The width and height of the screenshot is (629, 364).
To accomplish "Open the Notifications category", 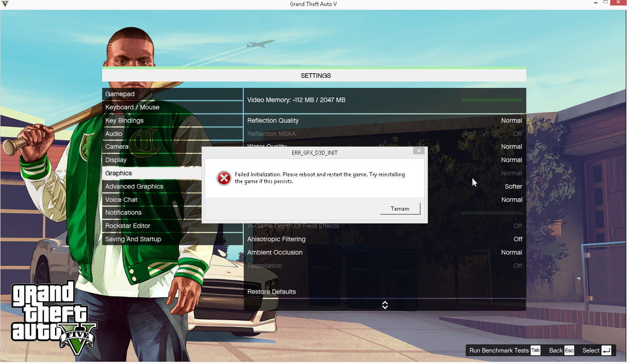I will click(152, 212).
